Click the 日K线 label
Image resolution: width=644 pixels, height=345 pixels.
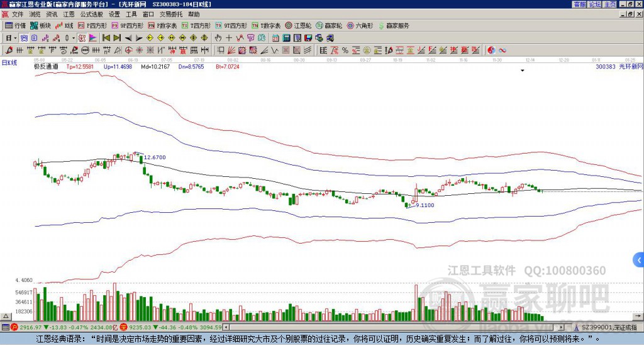tap(9, 63)
